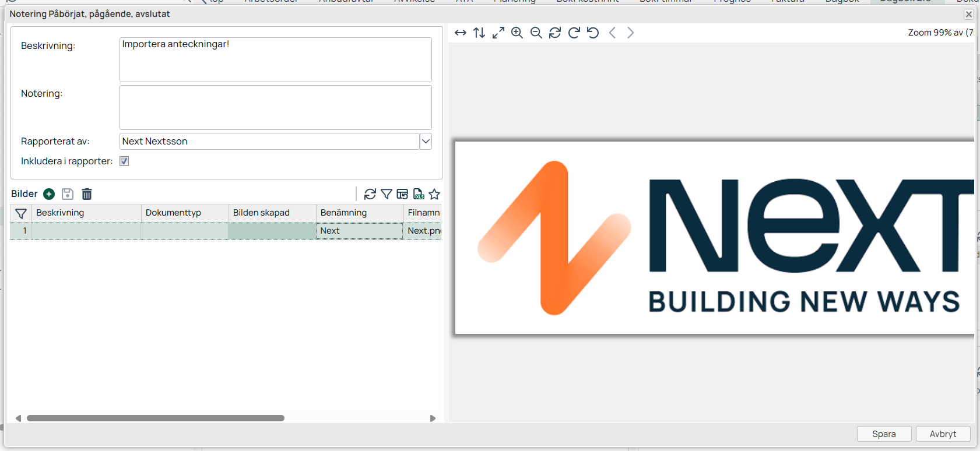Click the Filnamn cell Next.png

[423, 231]
